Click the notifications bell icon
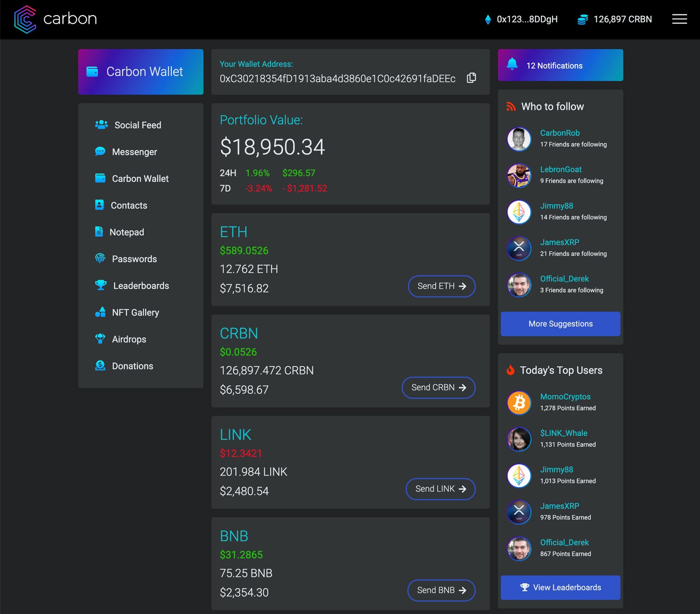The width and height of the screenshot is (700, 614). [x=512, y=64]
